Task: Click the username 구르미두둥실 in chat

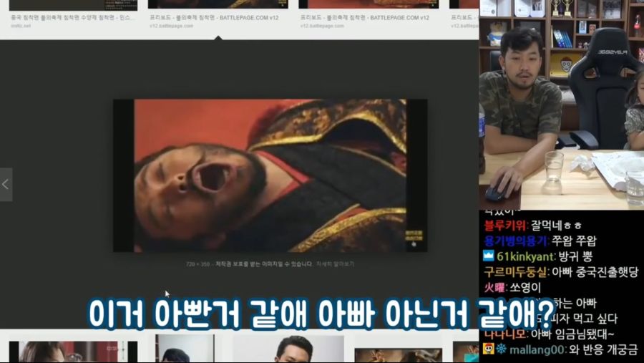Action: pos(516,271)
